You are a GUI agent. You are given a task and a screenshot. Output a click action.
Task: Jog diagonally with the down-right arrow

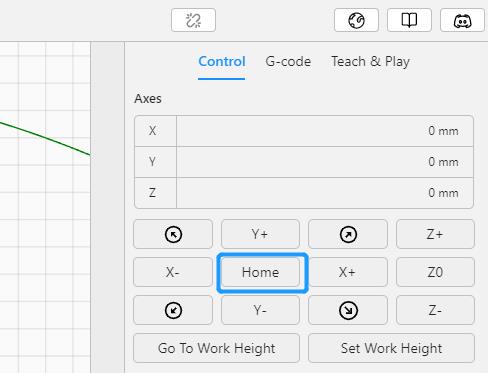tap(348, 310)
